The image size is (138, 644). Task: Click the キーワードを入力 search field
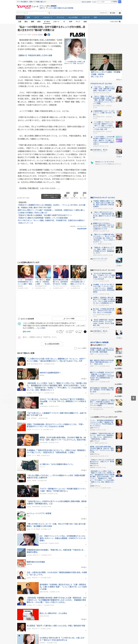tap(32, 13)
